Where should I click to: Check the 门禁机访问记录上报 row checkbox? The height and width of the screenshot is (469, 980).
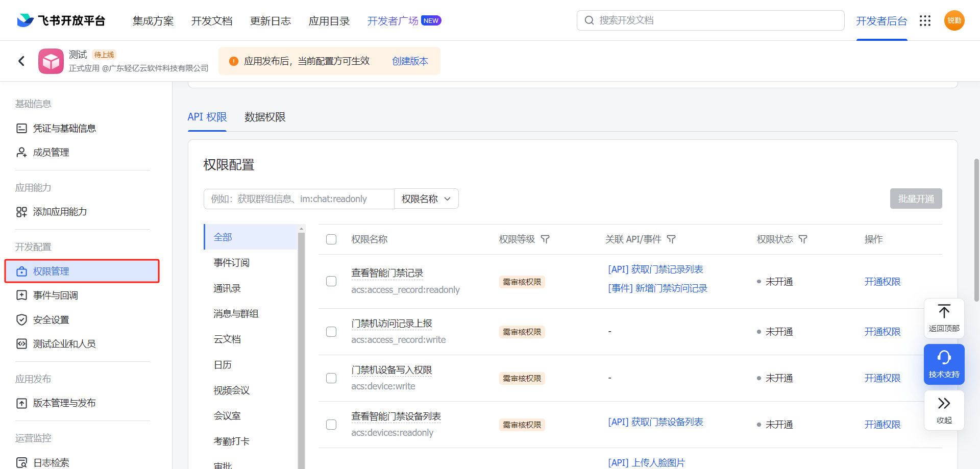(331, 332)
